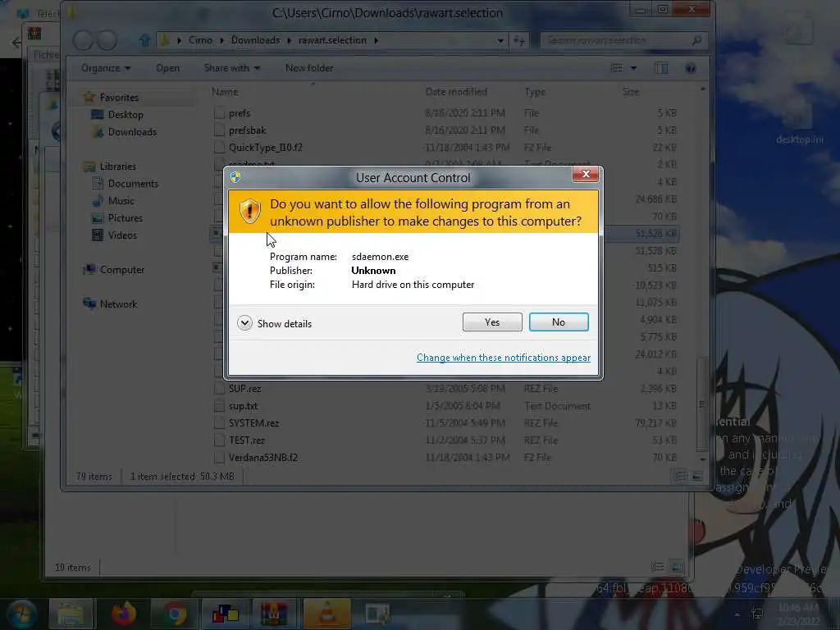Click the Explorer forward navigation button

[x=107, y=40]
